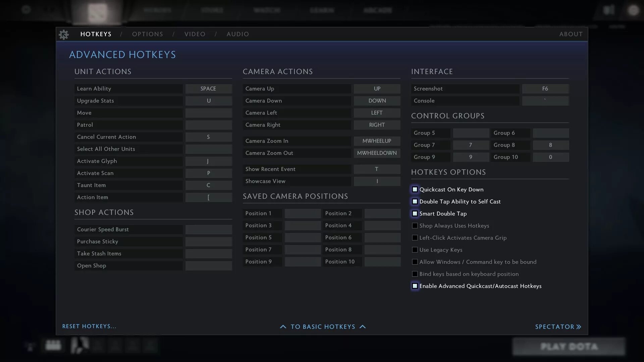The height and width of the screenshot is (362, 644).
Task: Set key for camera Position 4
Action: [x=382, y=226]
